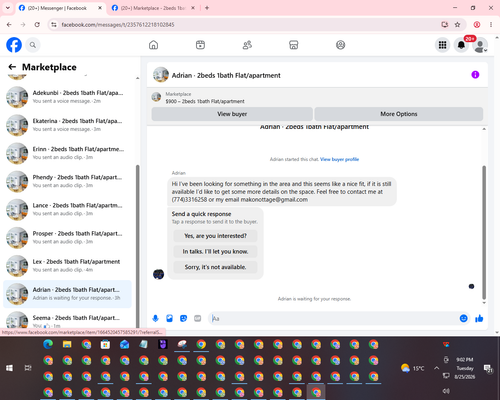
Task: Open the sticker picker icon
Action: 183,318
